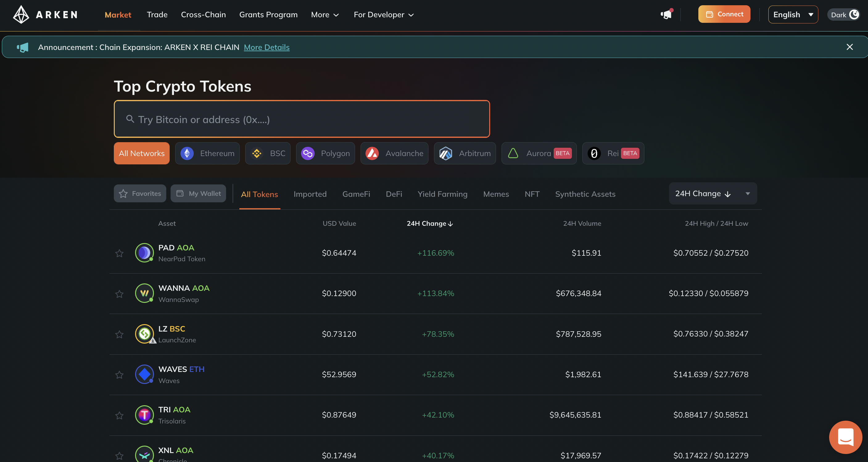Screen dimensions: 868x462
Task: Expand the For Developer menu
Action: (383, 15)
